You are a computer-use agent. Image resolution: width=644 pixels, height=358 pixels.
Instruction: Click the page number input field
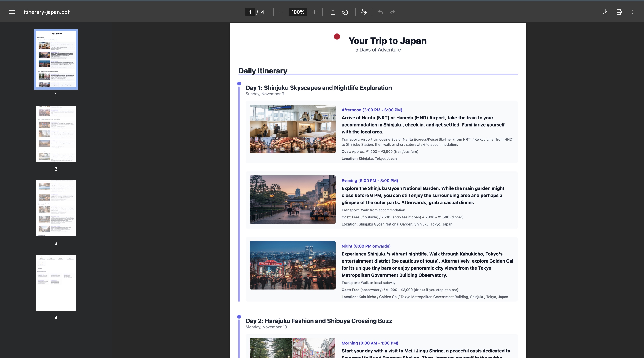coord(250,12)
